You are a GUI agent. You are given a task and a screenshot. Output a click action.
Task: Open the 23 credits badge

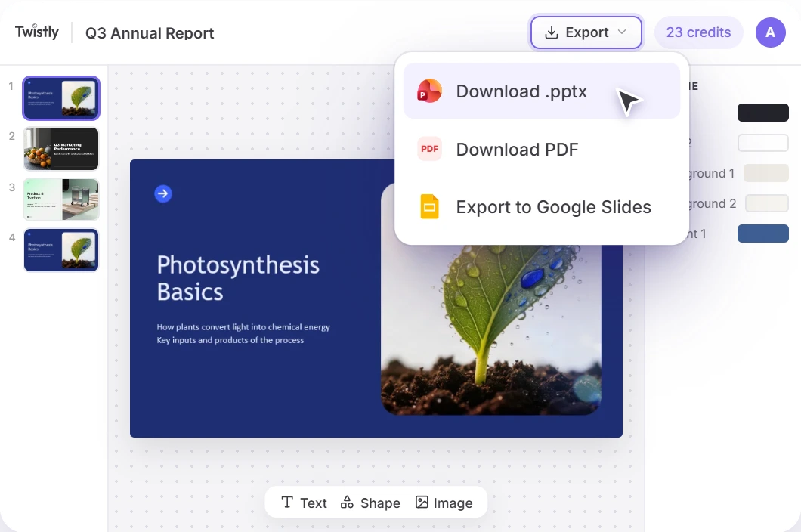698,32
